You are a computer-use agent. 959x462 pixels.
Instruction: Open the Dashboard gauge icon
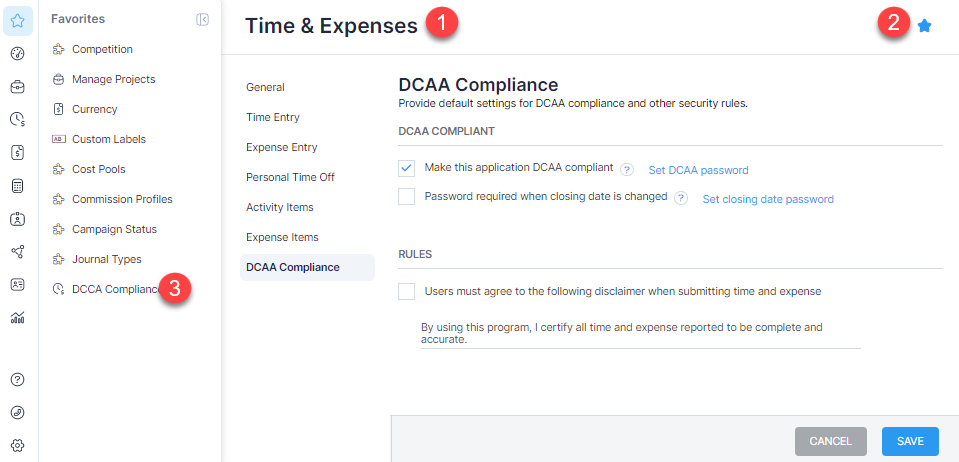(x=18, y=54)
